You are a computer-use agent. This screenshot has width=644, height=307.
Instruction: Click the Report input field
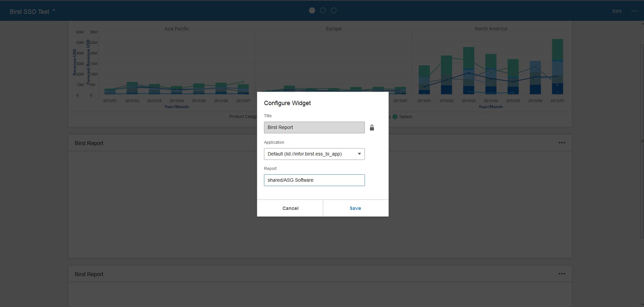314,180
